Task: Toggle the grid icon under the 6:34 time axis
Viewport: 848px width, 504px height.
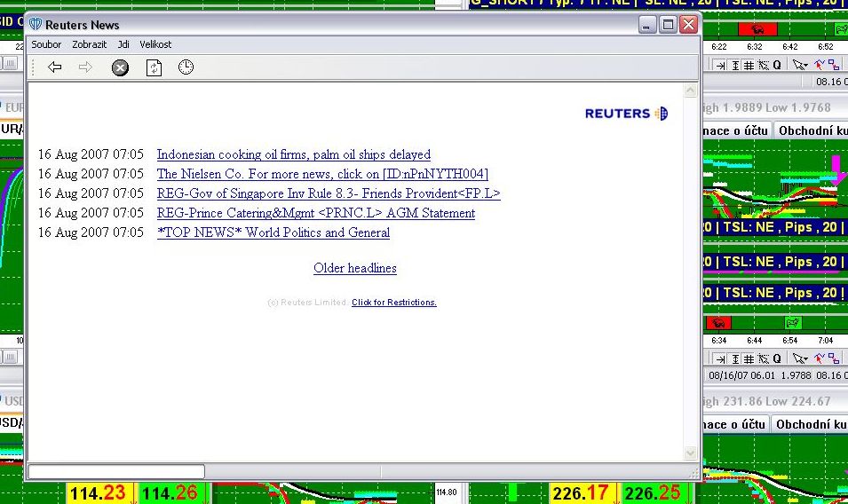Action: pyautogui.click(x=749, y=358)
